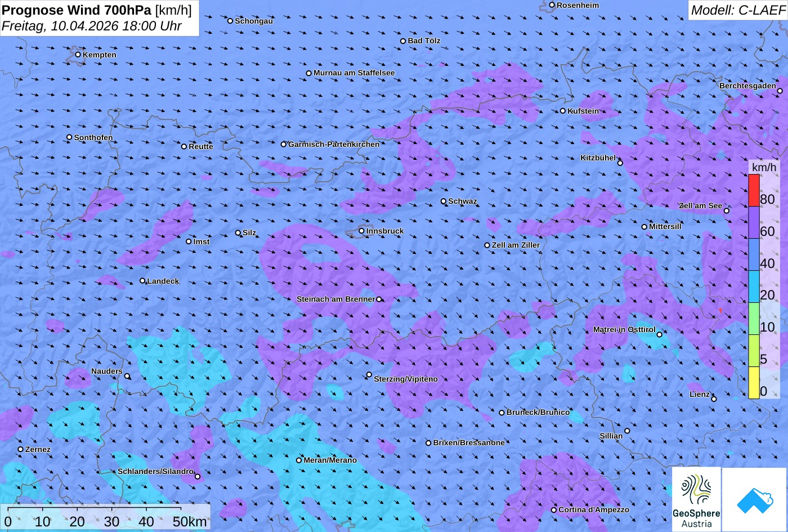The image size is (788, 532).
Task: Click the Bruneck/Brunico label
Action: (538, 412)
